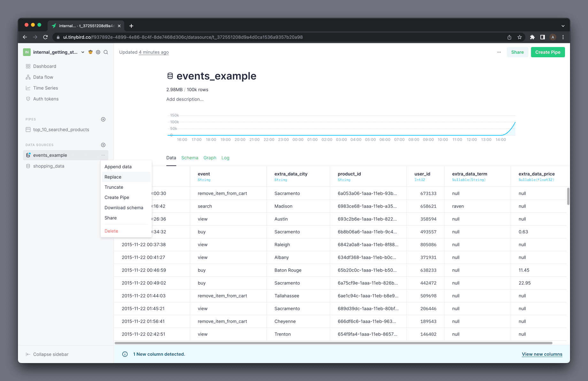
Task: Switch to the Log tab
Action: click(225, 158)
